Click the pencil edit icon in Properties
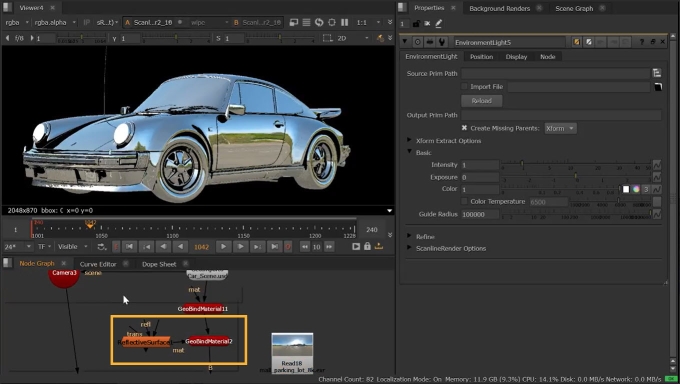Image resolution: width=680 pixels, height=384 pixels. [438, 23]
